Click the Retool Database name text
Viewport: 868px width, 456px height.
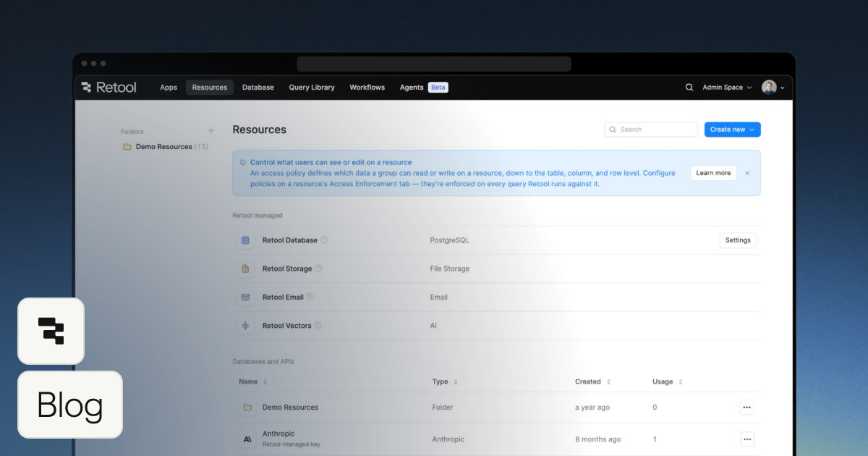pos(290,240)
